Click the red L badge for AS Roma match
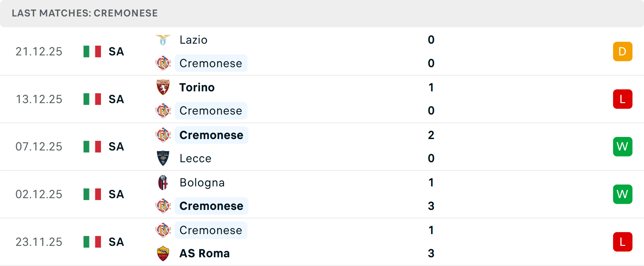This screenshot has width=644, height=266. [623, 242]
